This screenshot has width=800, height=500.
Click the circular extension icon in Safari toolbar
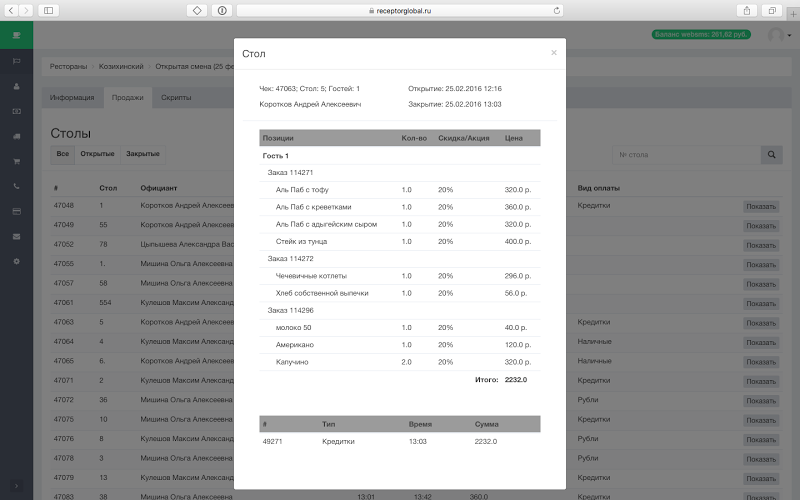pyautogui.click(x=222, y=10)
